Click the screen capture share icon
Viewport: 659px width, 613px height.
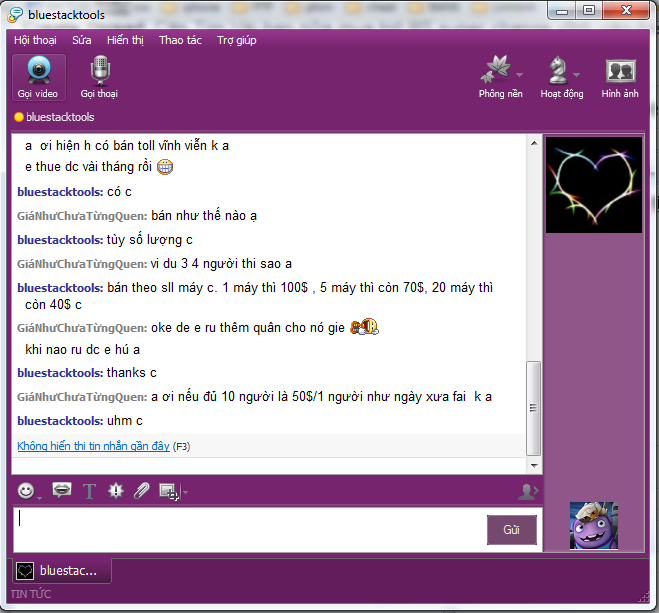169,491
